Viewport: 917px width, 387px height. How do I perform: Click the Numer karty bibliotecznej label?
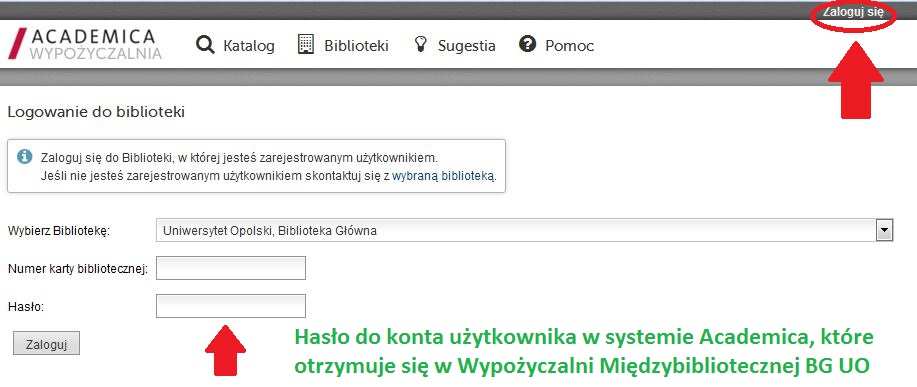(78, 269)
